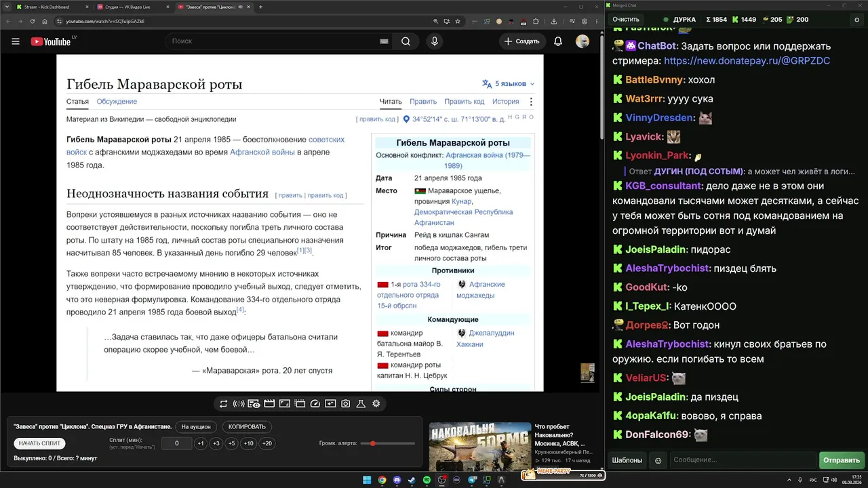Open Steam from the taskbar
Screen dimensions: 868x488
412,480
